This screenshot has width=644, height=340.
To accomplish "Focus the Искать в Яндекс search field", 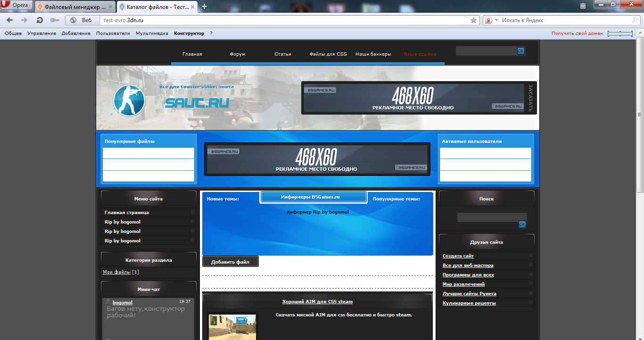I will coord(566,20).
